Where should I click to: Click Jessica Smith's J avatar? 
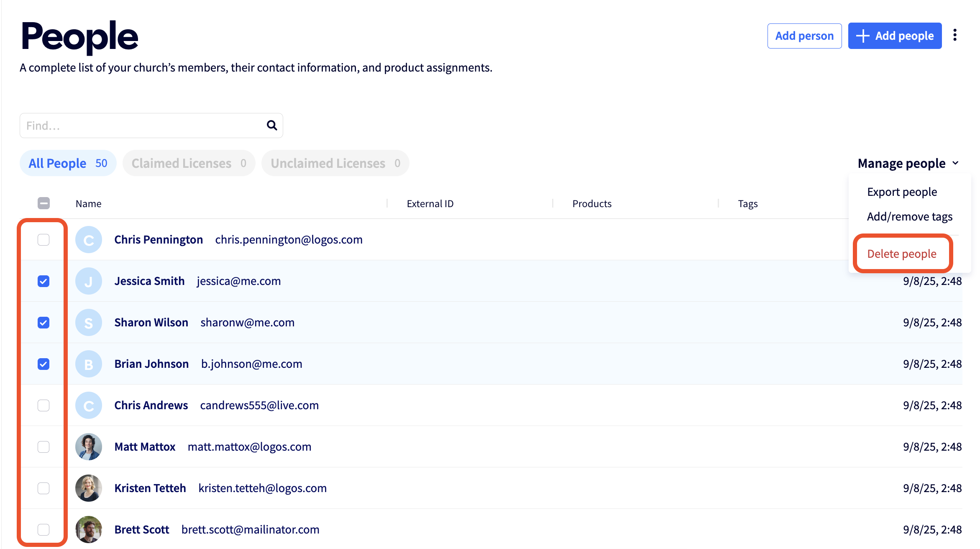tap(89, 281)
